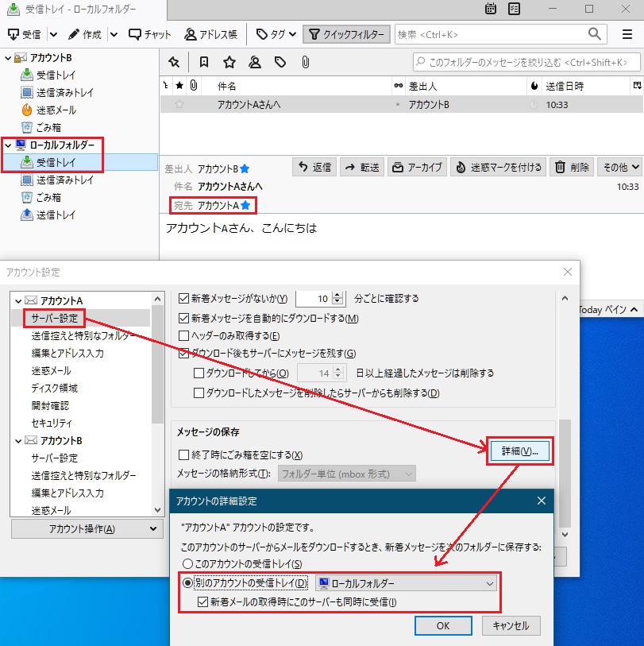Screen dimensions: 644x646
Task: Toggle the starred messages quick filter icon
Action: (x=229, y=62)
